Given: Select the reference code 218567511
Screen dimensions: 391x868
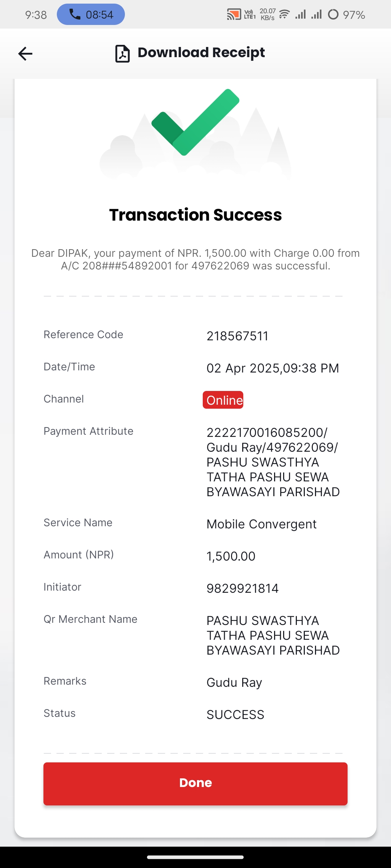Looking at the screenshot, I should click(237, 336).
